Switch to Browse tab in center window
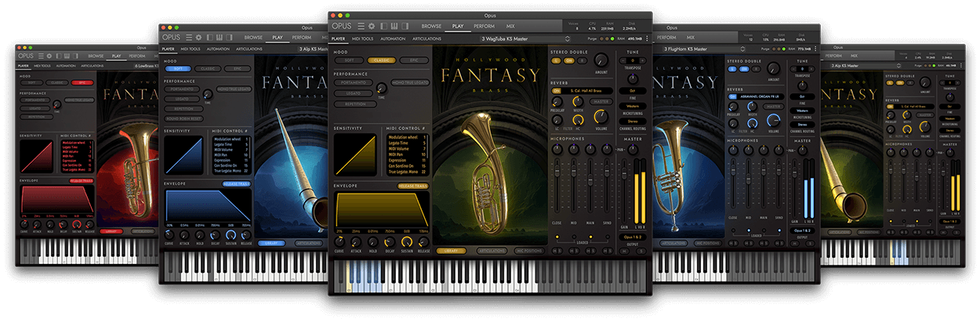This screenshot has width=980, height=322. 431,26
